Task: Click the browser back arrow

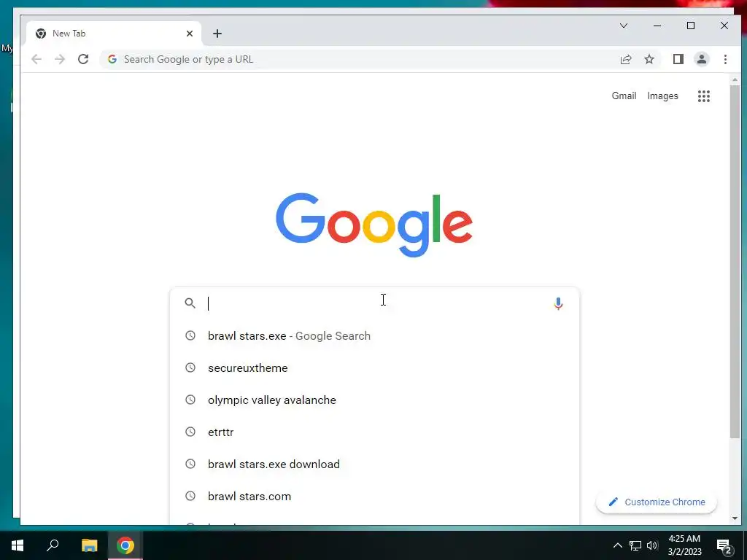Action: coord(36,59)
